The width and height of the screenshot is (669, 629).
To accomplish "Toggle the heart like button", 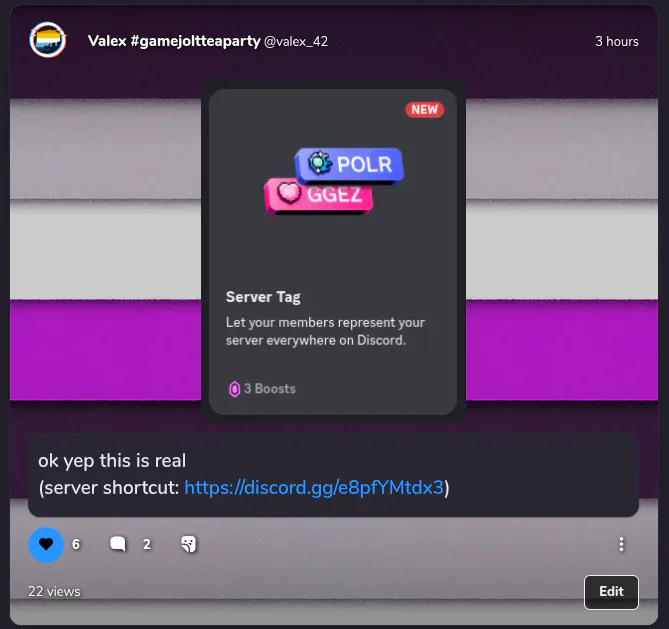I will tap(46, 544).
